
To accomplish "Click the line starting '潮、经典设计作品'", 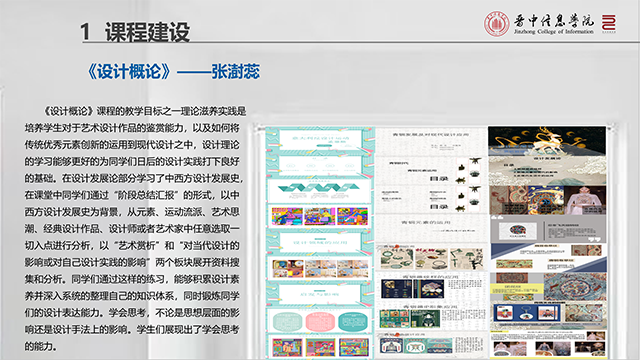I will pyautogui.click(x=132, y=229).
